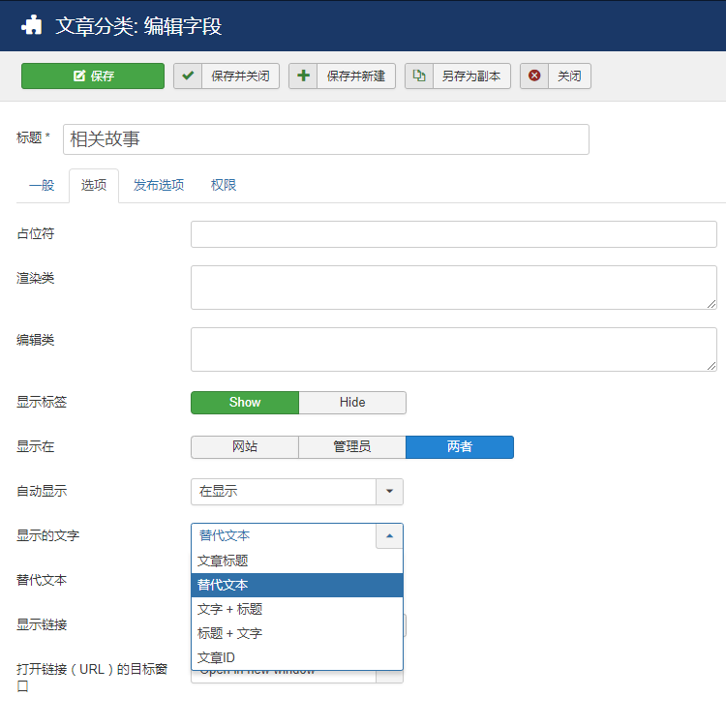726x728 pixels.
Task: Switch to the 一般 tab
Action: pos(42,186)
